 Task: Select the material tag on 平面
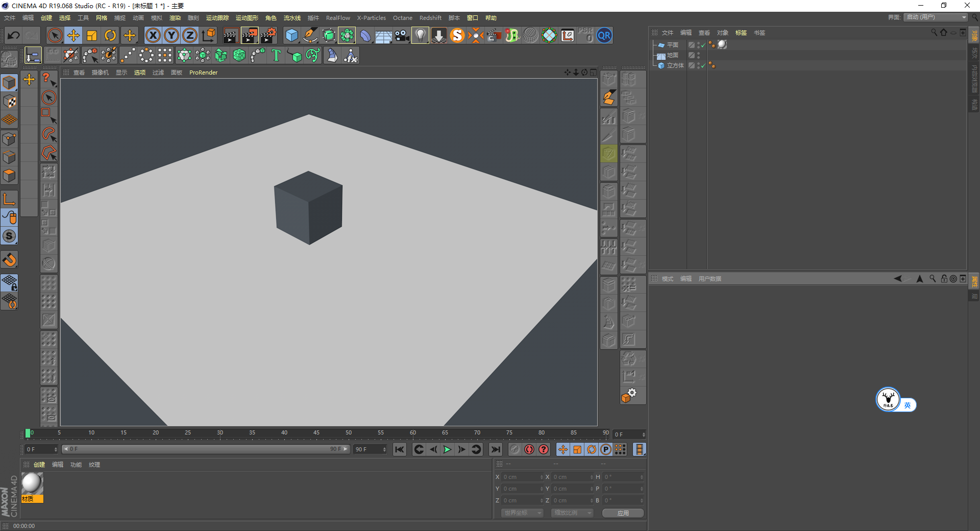pyautogui.click(x=722, y=44)
